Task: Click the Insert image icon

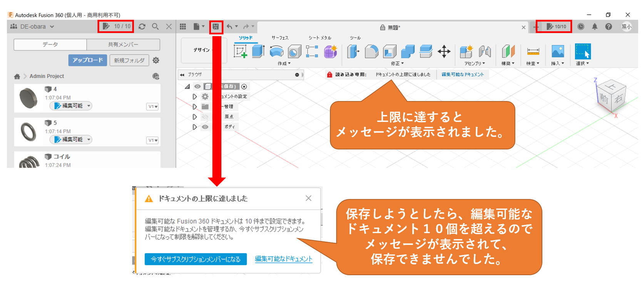Action: pos(558,51)
